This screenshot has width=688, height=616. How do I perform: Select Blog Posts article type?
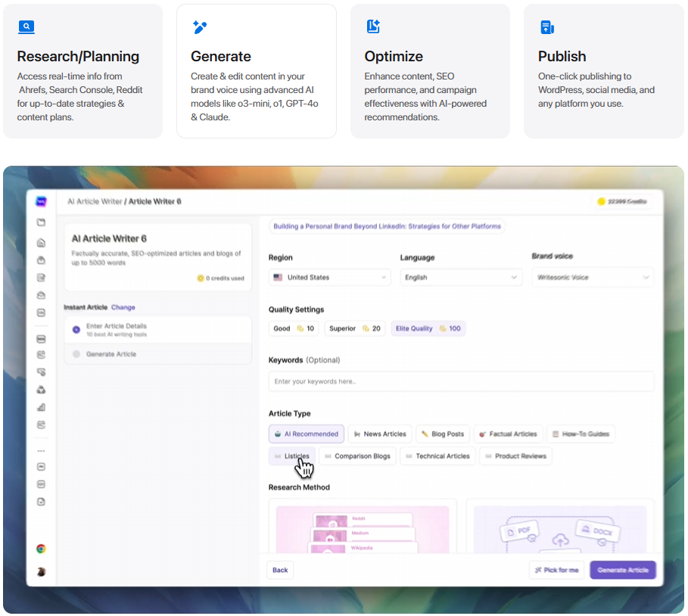pos(443,434)
